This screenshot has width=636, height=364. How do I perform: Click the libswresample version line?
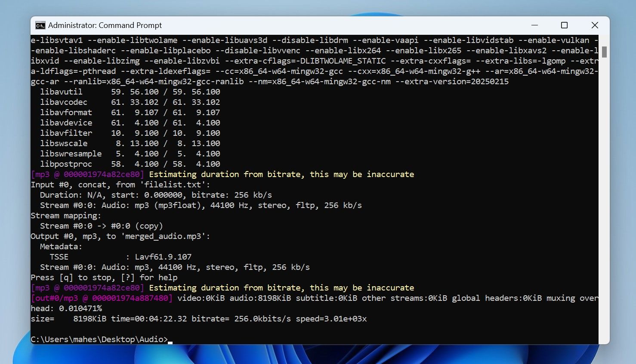click(x=130, y=154)
